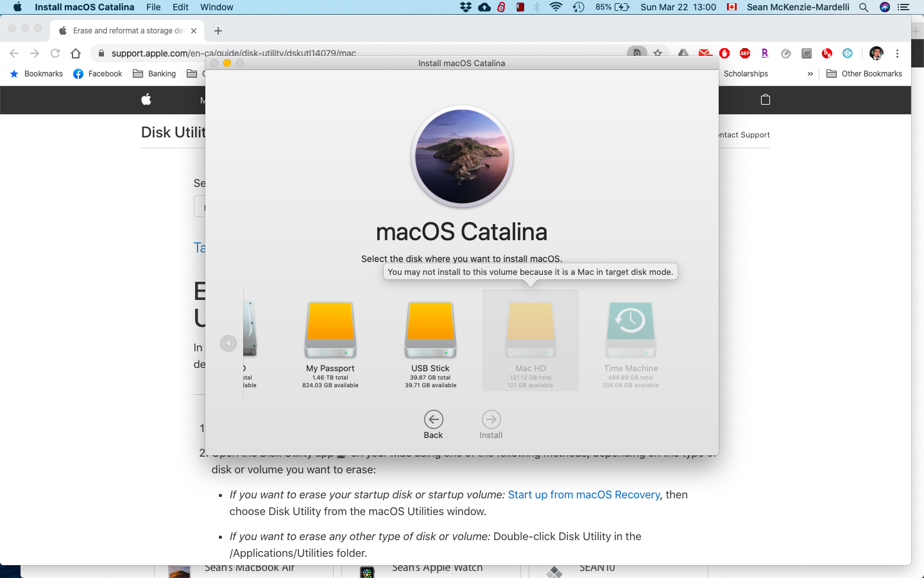Open the Adblock Plus extension

[x=745, y=53]
